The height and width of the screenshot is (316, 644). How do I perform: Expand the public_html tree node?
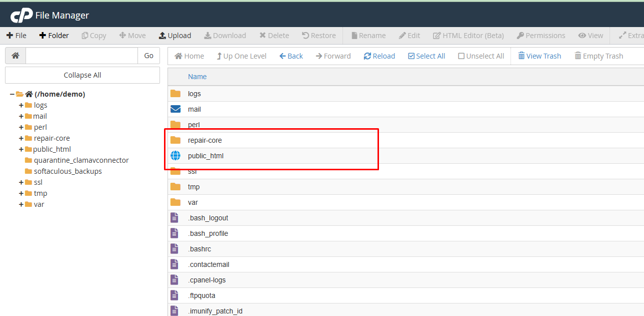[20, 149]
